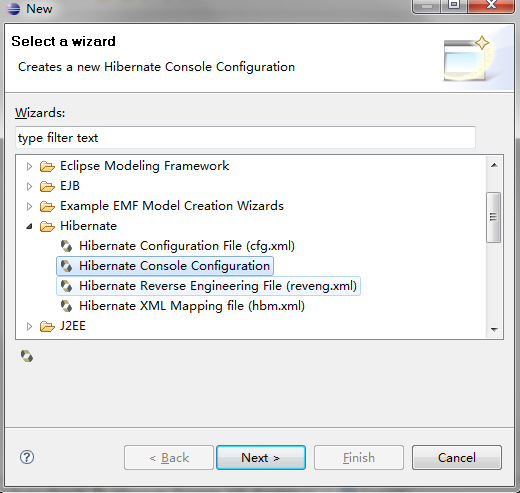Click the J2EE folder icon
The image size is (520, 493).
point(47,326)
